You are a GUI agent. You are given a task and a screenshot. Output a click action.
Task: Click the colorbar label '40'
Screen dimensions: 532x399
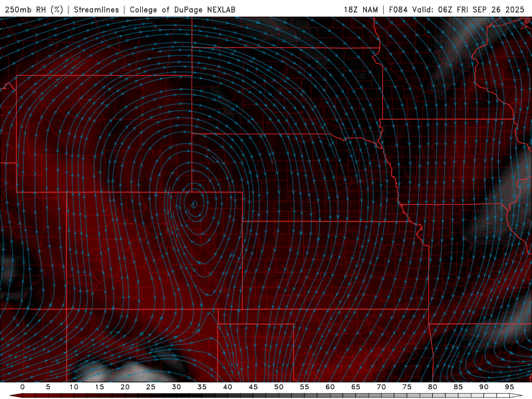click(x=227, y=387)
